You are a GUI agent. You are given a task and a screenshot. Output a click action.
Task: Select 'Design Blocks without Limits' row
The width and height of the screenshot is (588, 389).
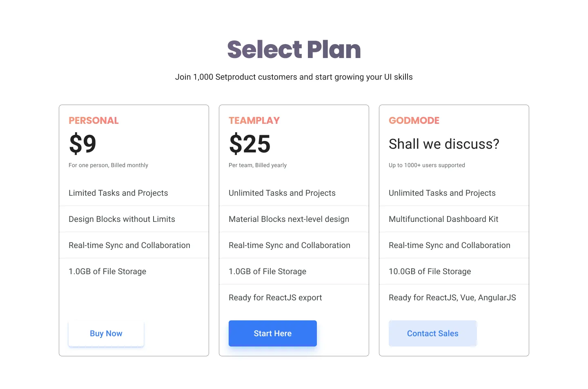pyautogui.click(x=122, y=219)
